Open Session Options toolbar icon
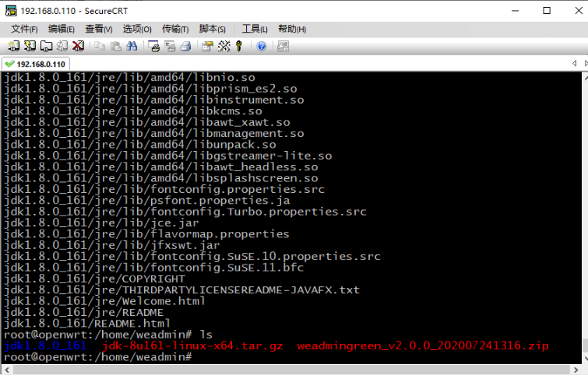Viewport: 588px width, 375px height. (x=207, y=46)
